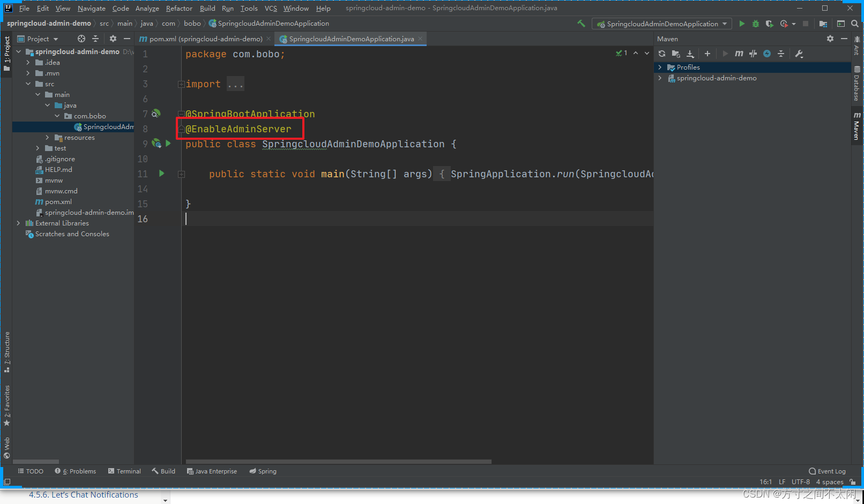This screenshot has height=504, width=864.
Task: Open Profiler options dropdown arrow
Action: pyautogui.click(x=794, y=24)
